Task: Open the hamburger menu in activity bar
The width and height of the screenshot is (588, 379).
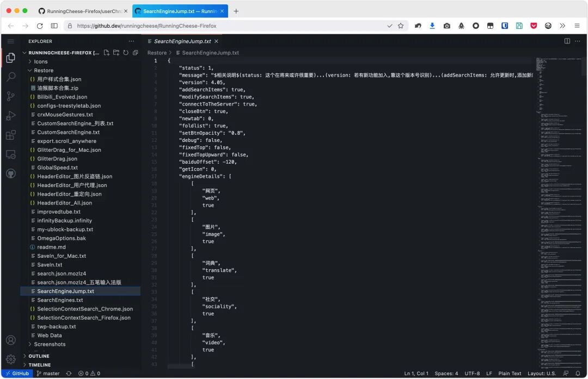Action: coord(11,41)
